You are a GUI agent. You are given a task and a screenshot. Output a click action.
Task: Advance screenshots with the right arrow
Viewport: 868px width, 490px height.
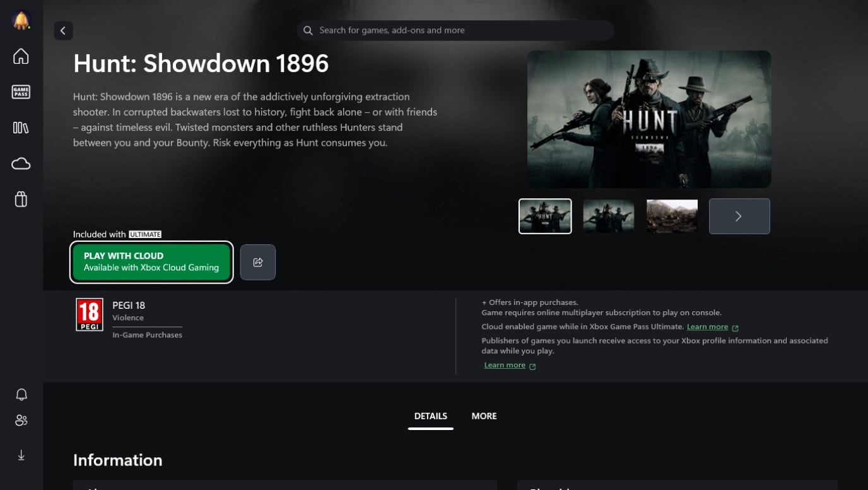point(739,216)
